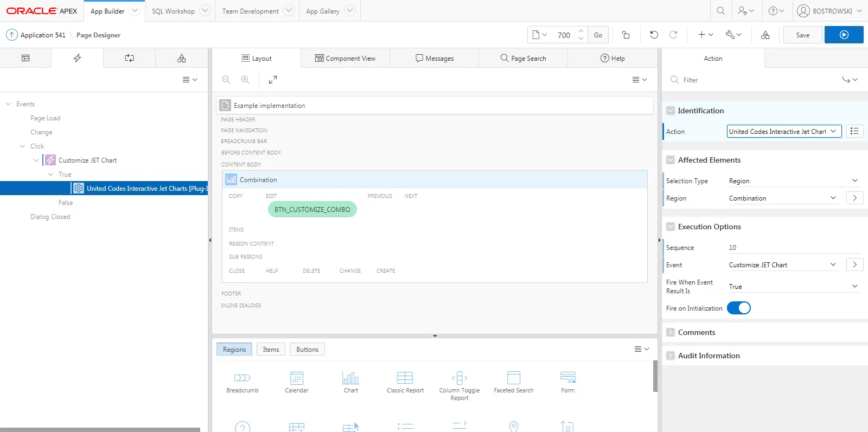Viewport: 868px width, 432px height.
Task: Click the Save button
Action: coord(802,35)
